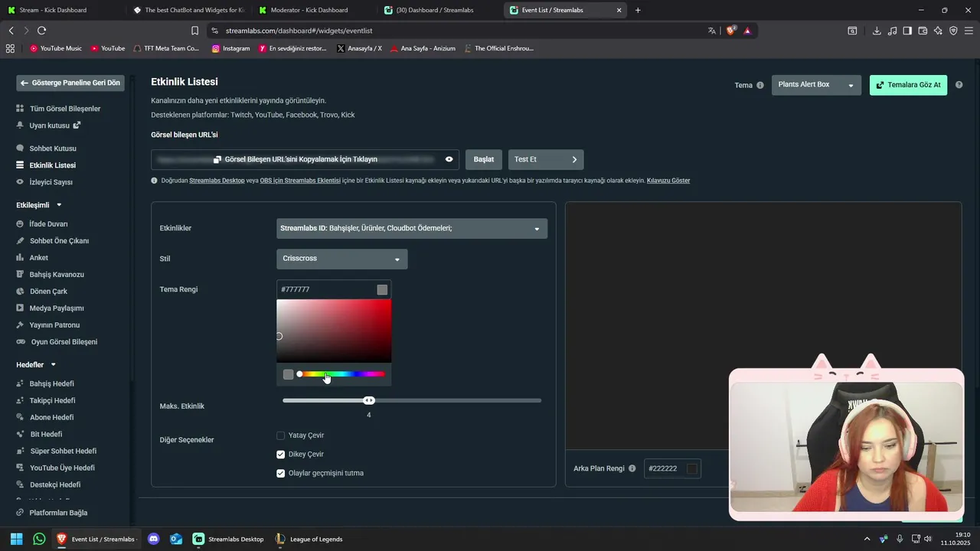This screenshot has height=551, width=980.
Task: Open help question mark icon
Action: [959, 85]
